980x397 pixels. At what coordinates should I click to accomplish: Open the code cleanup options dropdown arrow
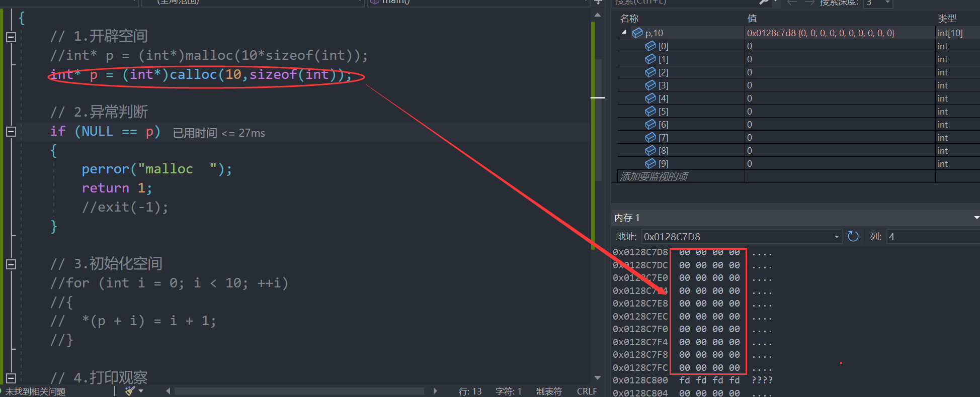141,391
